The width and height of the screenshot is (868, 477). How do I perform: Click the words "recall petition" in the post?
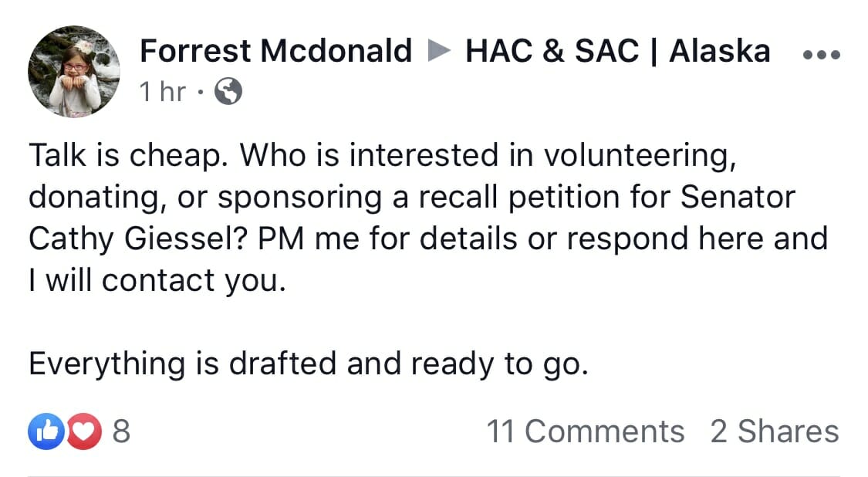click(x=518, y=198)
